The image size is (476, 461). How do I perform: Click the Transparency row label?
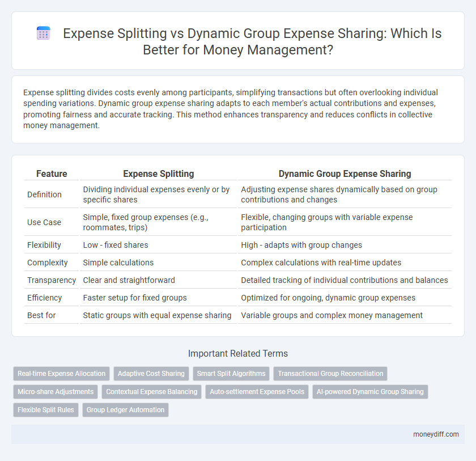click(52, 280)
